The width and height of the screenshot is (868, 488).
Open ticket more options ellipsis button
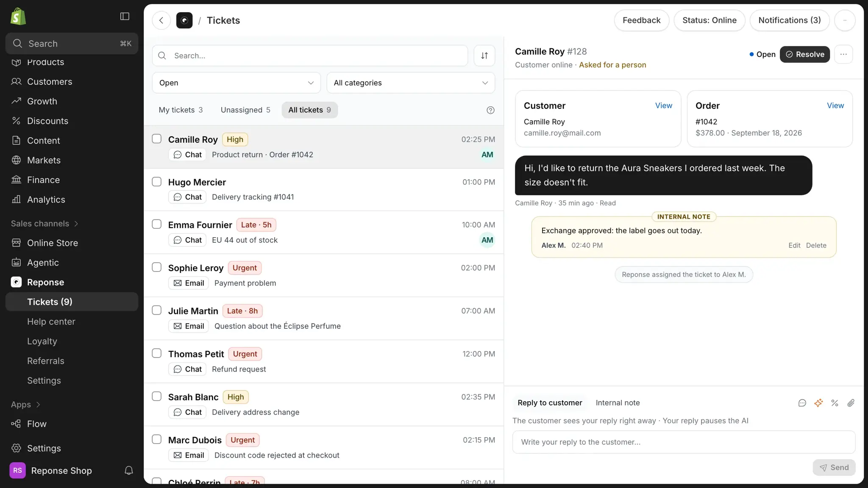point(843,54)
